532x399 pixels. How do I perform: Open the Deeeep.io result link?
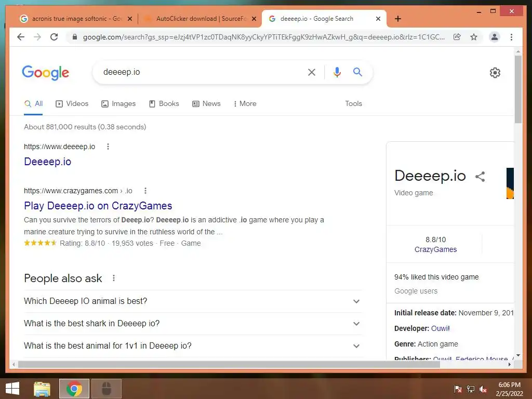(47, 162)
